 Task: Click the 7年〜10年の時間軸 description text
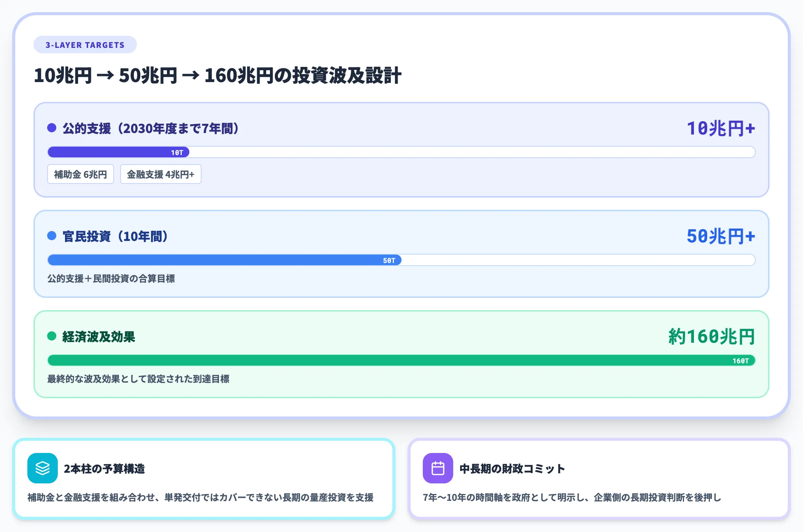[x=572, y=497]
